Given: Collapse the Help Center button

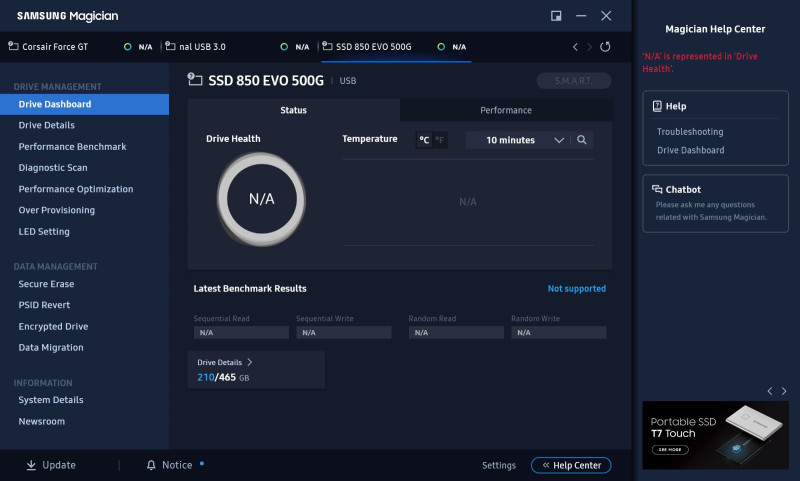Looking at the screenshot, I should [x=571, y=465].
